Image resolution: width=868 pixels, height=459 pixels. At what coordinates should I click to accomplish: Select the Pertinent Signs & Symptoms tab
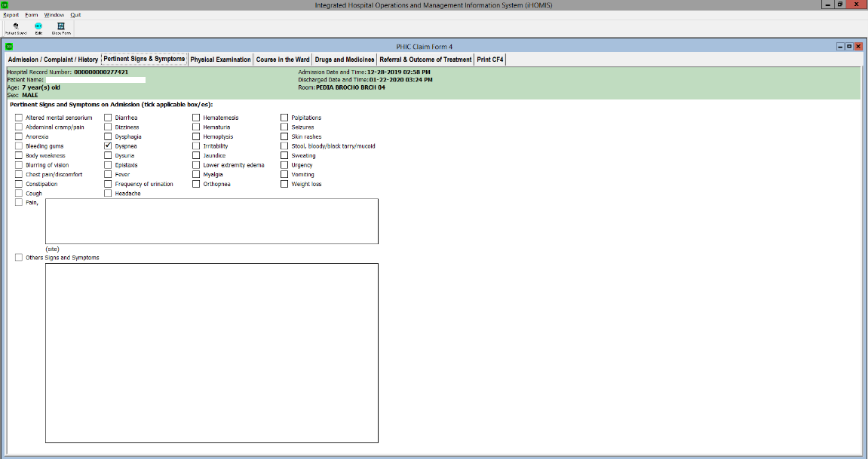(145, 60)
